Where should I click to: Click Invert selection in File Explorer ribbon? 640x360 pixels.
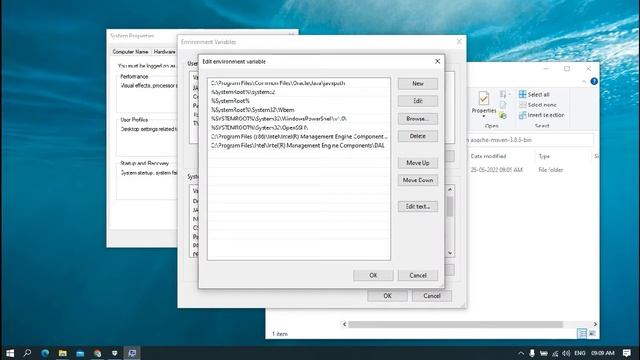tap(542, 116)
